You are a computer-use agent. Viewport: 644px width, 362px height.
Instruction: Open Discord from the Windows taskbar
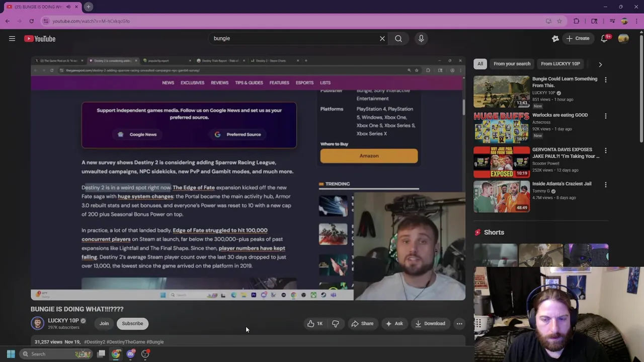pos(130,354)
